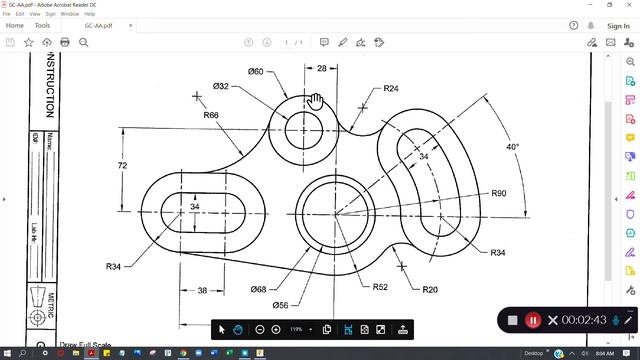This screenshot has width=640, height=360.
Task: Show hidden system tray icons
Action: [572, 353]
